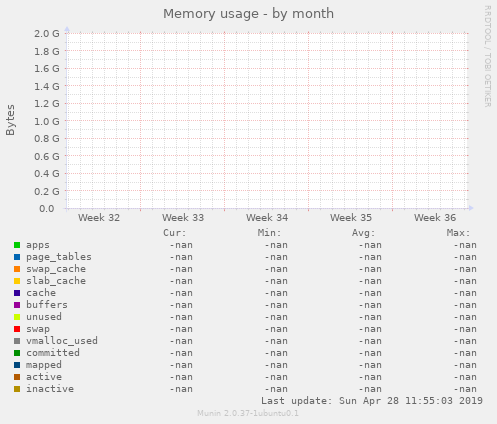The image size is (497, 424).
Task: Click the vmalloc_used gray legend swatch
Action: coord(17,341)
